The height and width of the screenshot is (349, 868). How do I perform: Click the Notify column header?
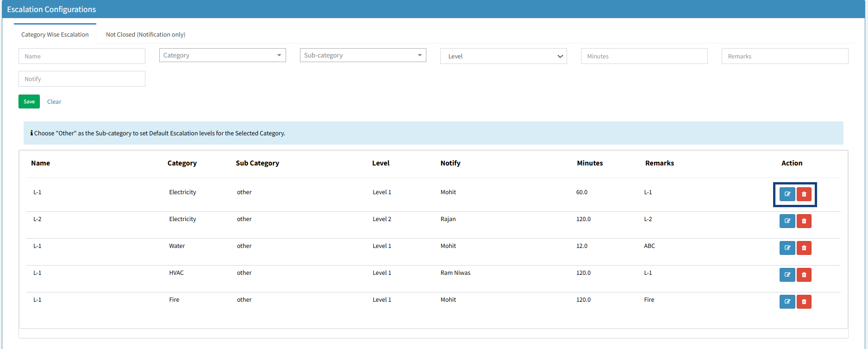click(x=450, y=163)
